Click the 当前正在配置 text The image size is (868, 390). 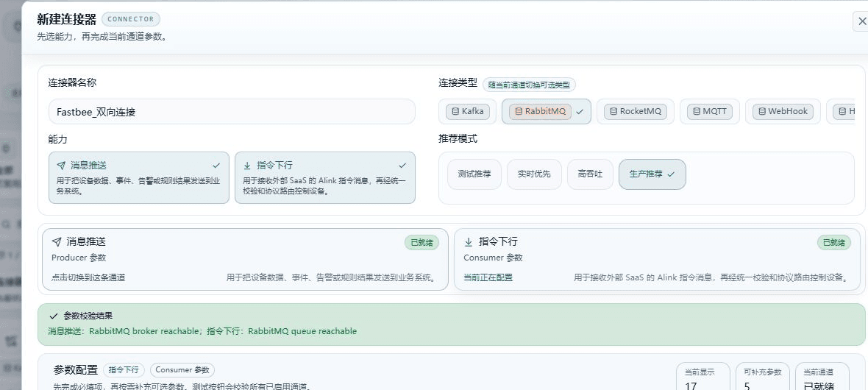click(x=488, y=277)
